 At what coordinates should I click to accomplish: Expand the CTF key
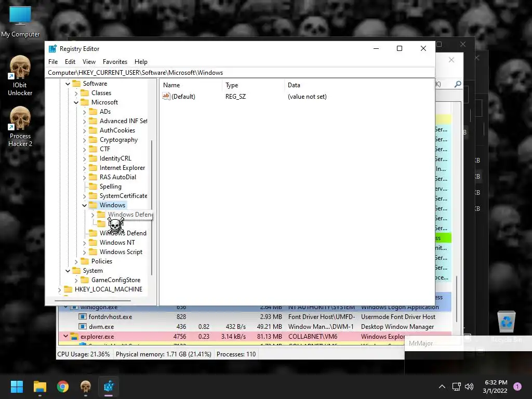point(85,149)
